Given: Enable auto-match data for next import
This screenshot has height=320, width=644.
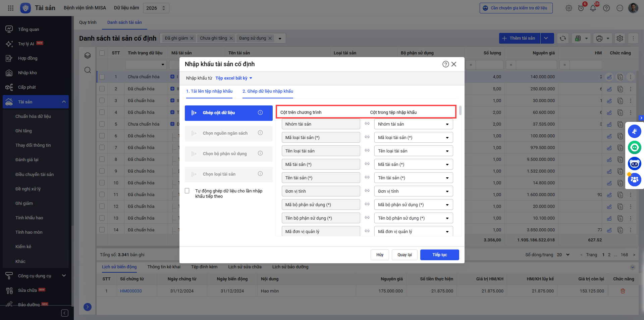Looking at the screenshot, I should tap(187, 191).
